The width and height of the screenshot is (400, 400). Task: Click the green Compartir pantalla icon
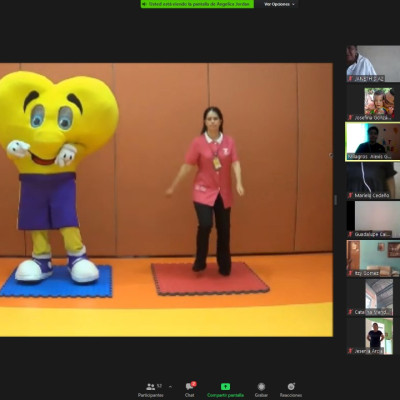(x=225, y=387)
